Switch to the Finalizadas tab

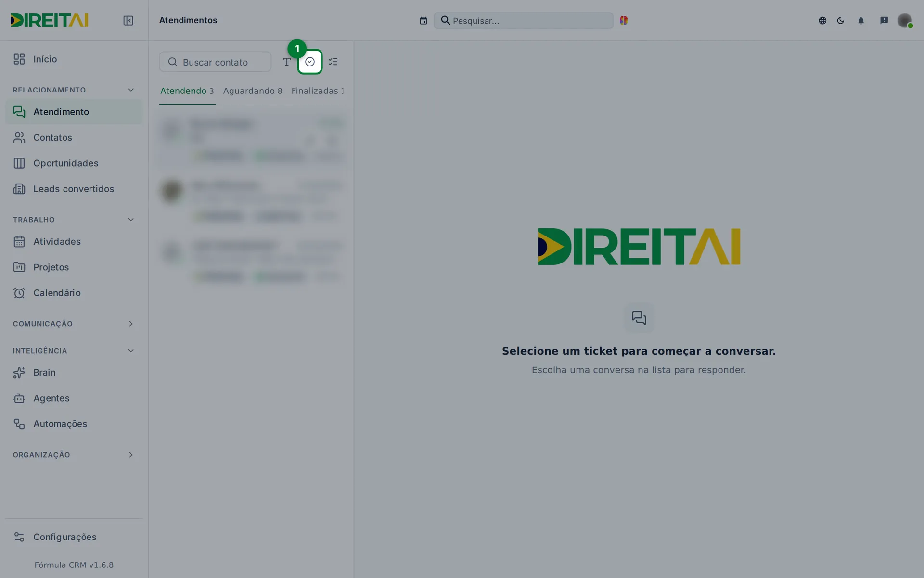pos(318,91)
